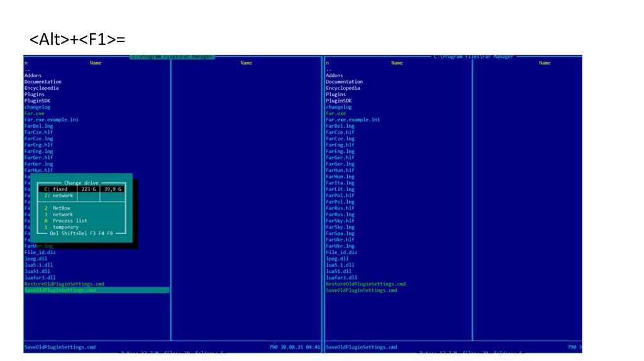Select FarGer.lng in right panel

[340, 164]
